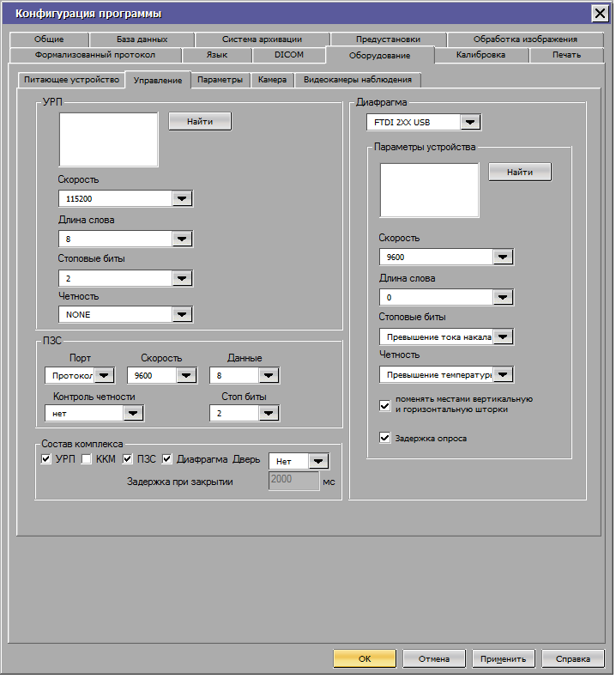Click the OK button
The width and height of the screenshot is (616, 679).
pos(365,658)
